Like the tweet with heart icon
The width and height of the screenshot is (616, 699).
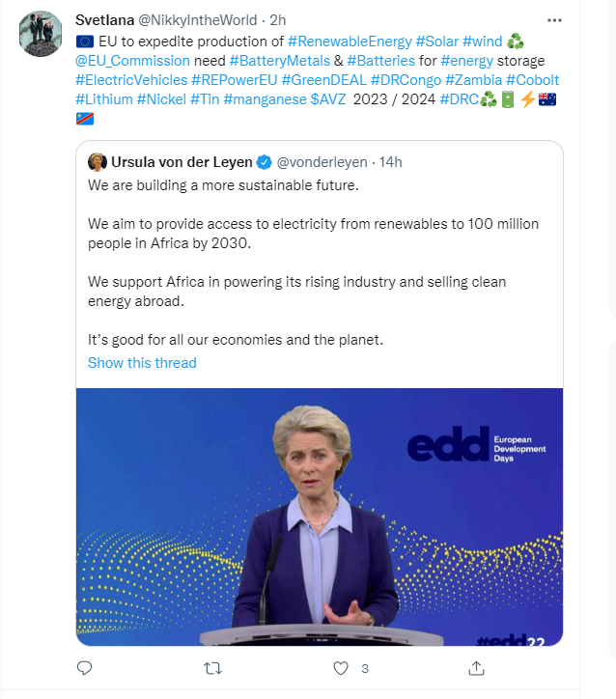[x=341, y=668]
